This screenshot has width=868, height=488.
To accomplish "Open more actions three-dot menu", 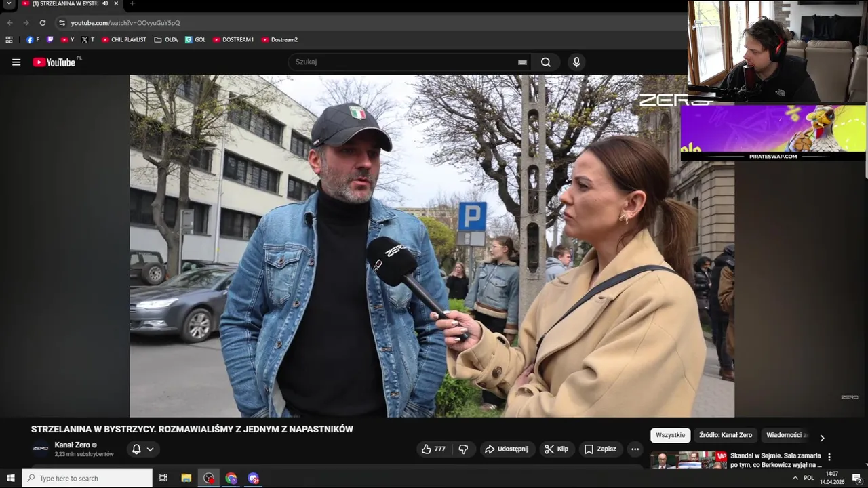I will (635, 449).
